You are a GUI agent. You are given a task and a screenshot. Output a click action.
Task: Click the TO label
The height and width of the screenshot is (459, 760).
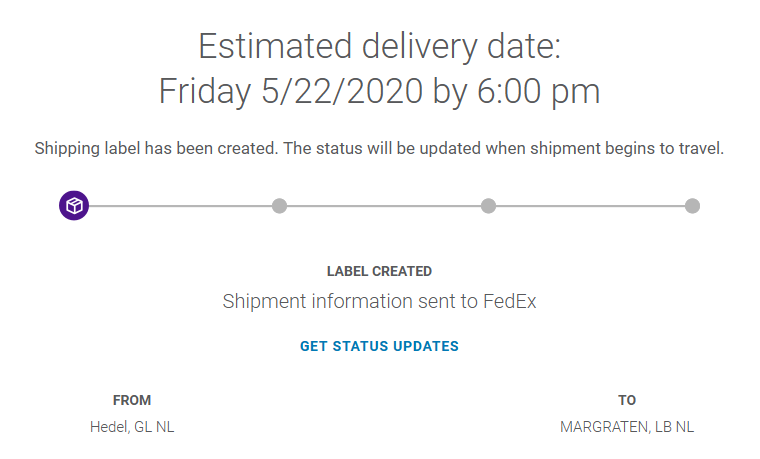click(627, 400)
